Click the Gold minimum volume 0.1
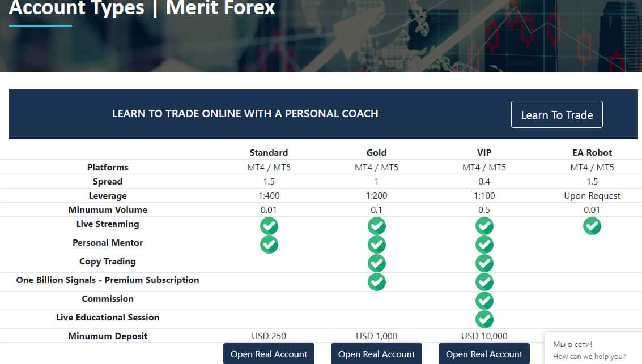Image resolution: width=642 pixels, height=364 pixels. (376, 210)
